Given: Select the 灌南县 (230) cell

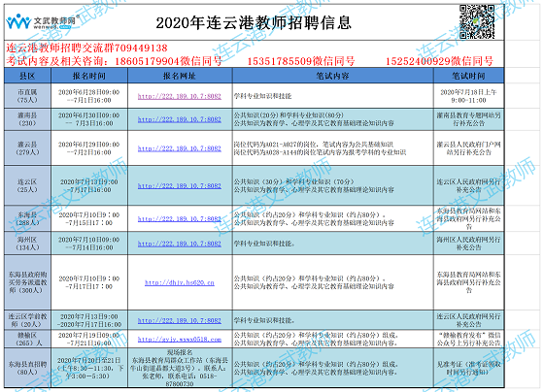Looking at the screenshot, I should click(x=27, y=119).
